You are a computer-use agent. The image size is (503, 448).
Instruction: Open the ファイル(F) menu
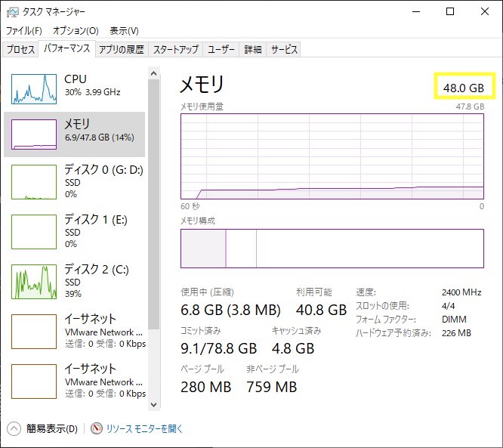click(x=24, y=31)
